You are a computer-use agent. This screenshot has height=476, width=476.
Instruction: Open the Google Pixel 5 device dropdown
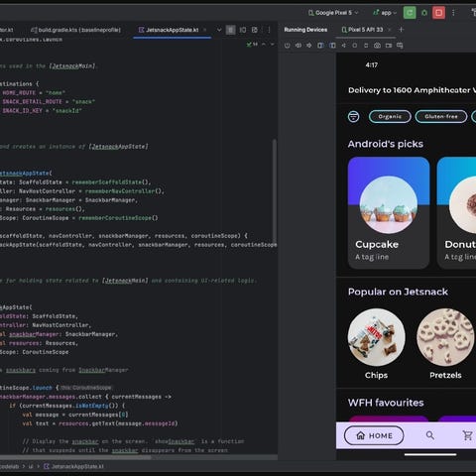click(333, 13)
